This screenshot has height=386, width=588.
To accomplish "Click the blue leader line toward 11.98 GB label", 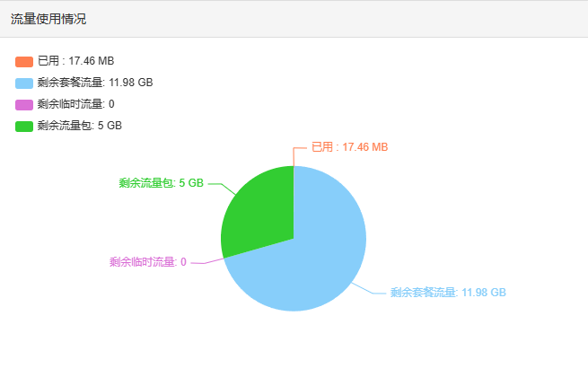I will [x=369, y=290].
